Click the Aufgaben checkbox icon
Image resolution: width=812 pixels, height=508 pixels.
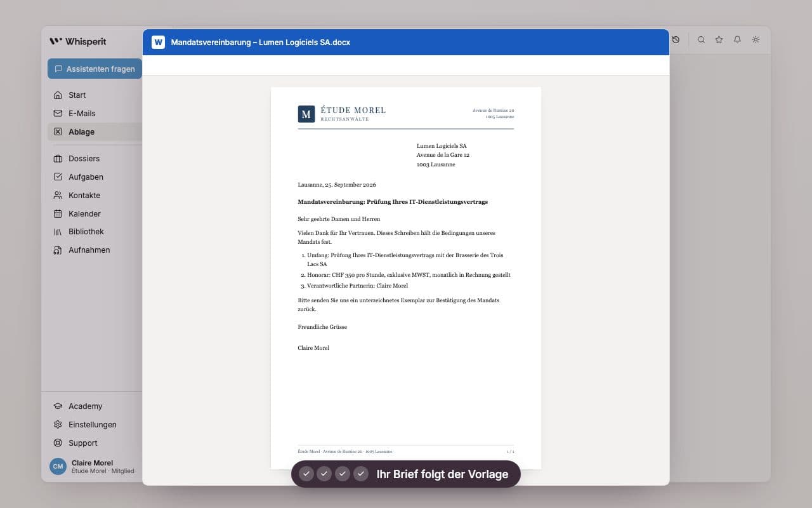pyautogui.click(x=58, y=177)
